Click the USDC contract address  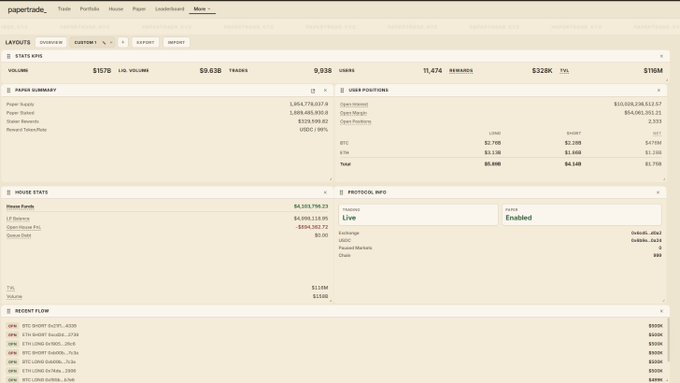(x=646, y=240)
